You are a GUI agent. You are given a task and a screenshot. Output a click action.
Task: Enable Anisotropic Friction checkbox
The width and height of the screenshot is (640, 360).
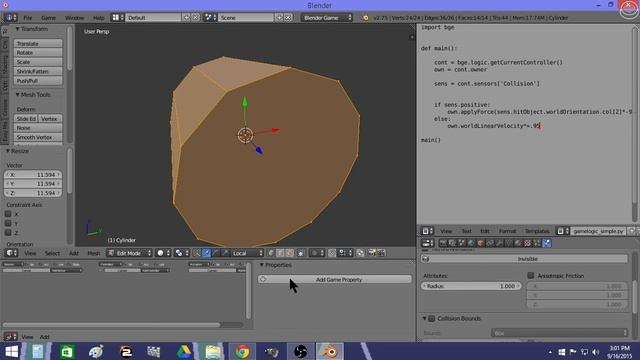click(x=531, y=276)
